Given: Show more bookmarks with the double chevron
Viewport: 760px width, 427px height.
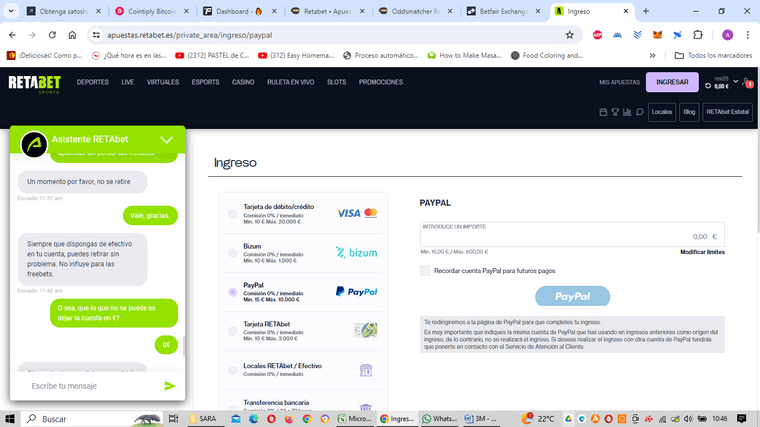Looking at the screenshot, I should (x=652, y=55).
